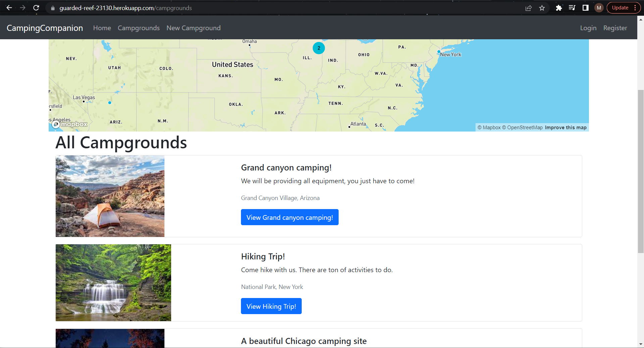The image size is (644, 348).
Task: Open Campgrounds in the navigation bar
Action: point(138,28)
